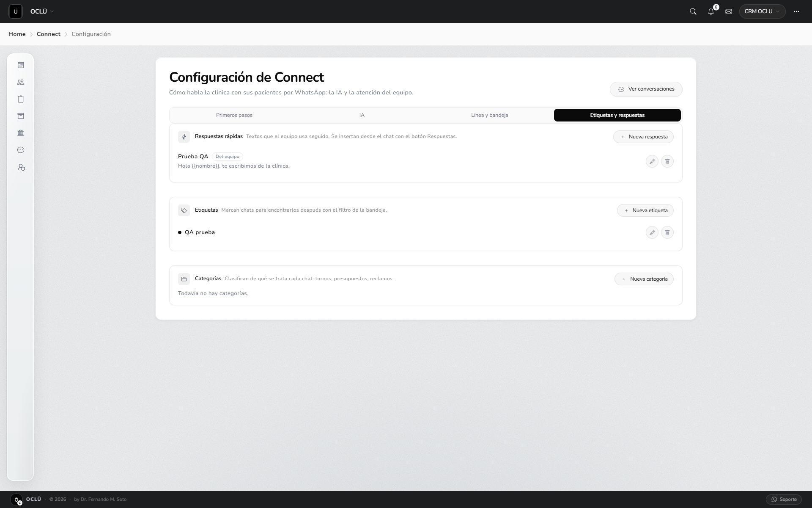Add a Nueva respuesta

pyautogui.click(x=643, y=137)
